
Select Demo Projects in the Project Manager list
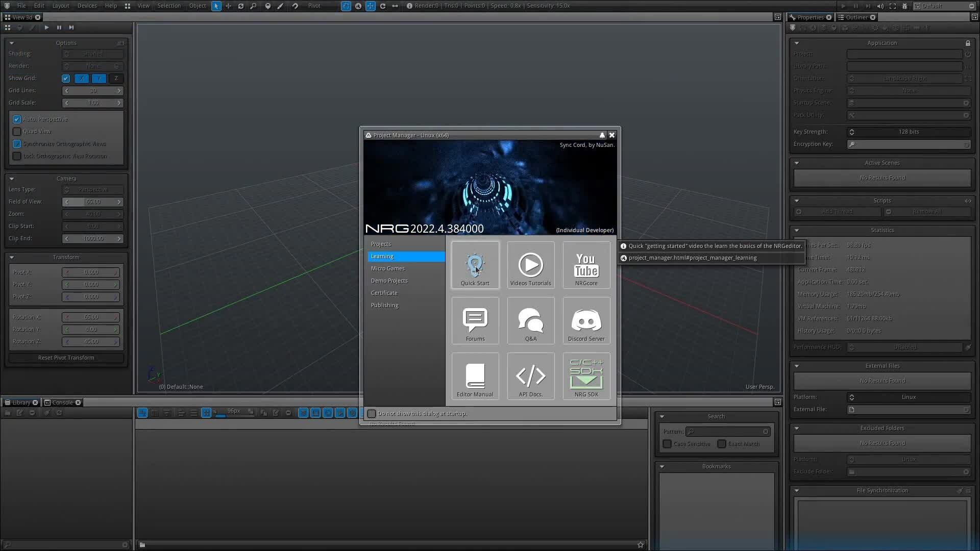click(x=389, y=281)
